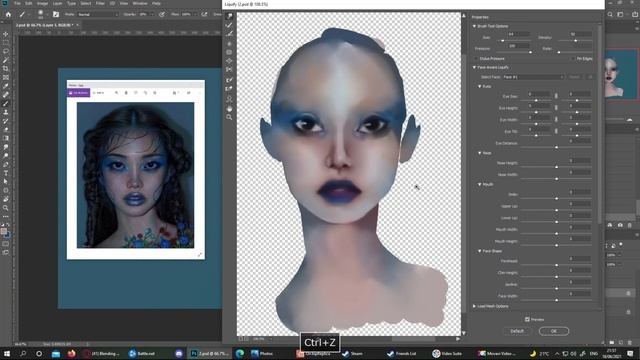Select the Reconstruct tool in Liquify

pos(229,25)
